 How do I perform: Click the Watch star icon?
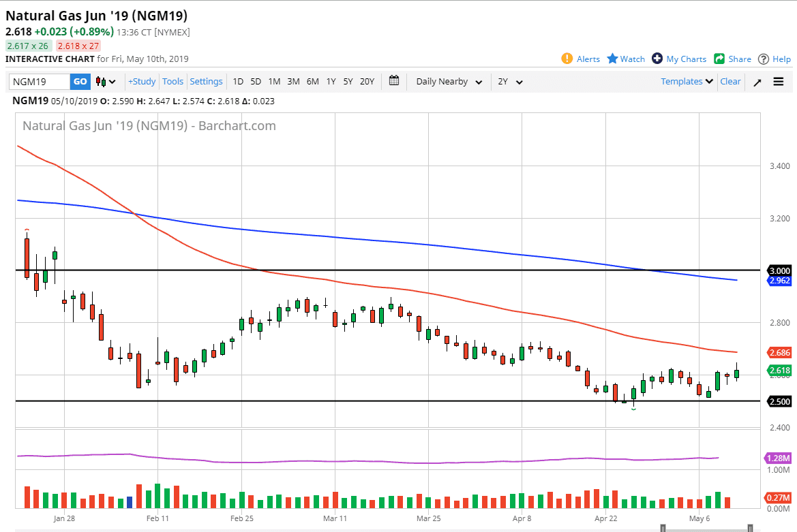coord(612,59)
